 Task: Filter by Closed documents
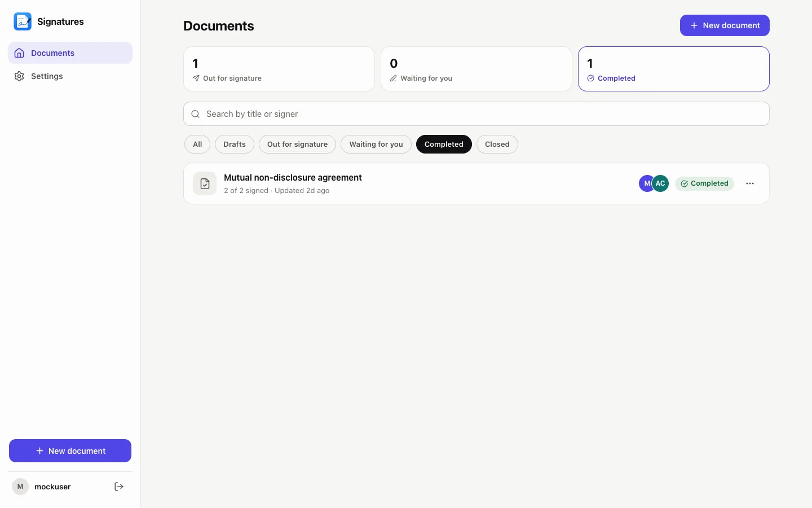[497, 144]
